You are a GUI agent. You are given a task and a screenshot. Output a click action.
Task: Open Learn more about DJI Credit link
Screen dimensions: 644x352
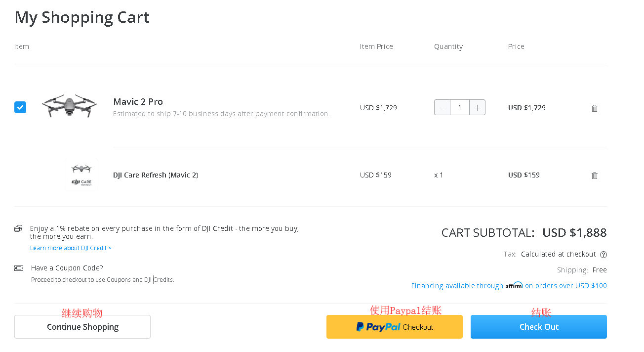coord(71,248)
